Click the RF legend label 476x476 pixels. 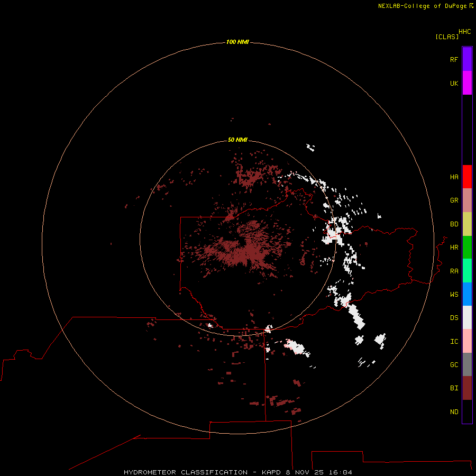[x=454, y=59]
